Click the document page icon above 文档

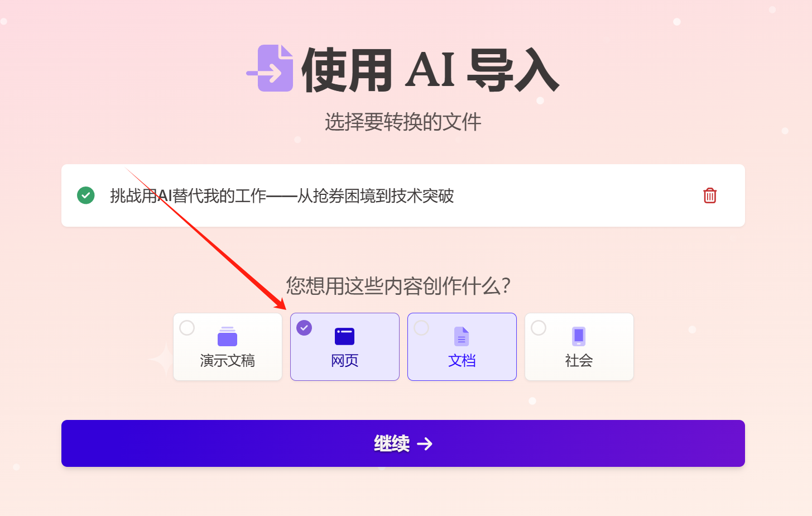tap(462, 336)
